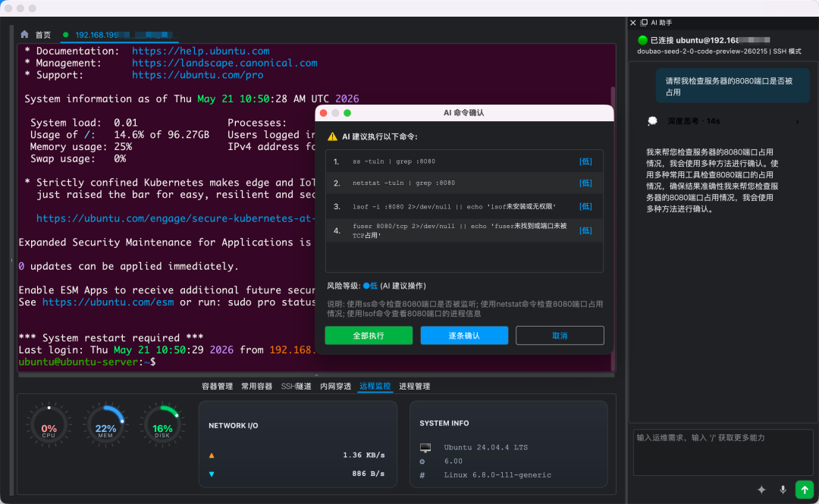Click the NETWORK I/O card heading
This screenshot has width=819, height=504.
click(234, 426)
